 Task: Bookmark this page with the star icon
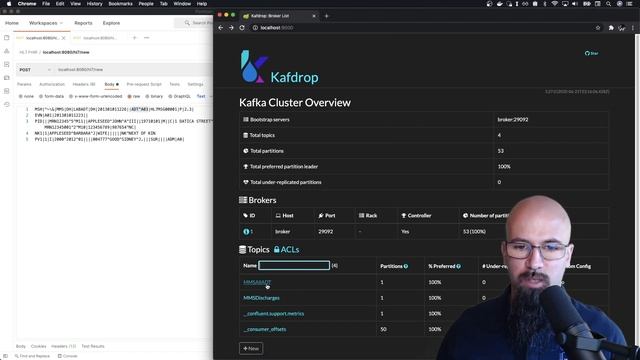598,28
